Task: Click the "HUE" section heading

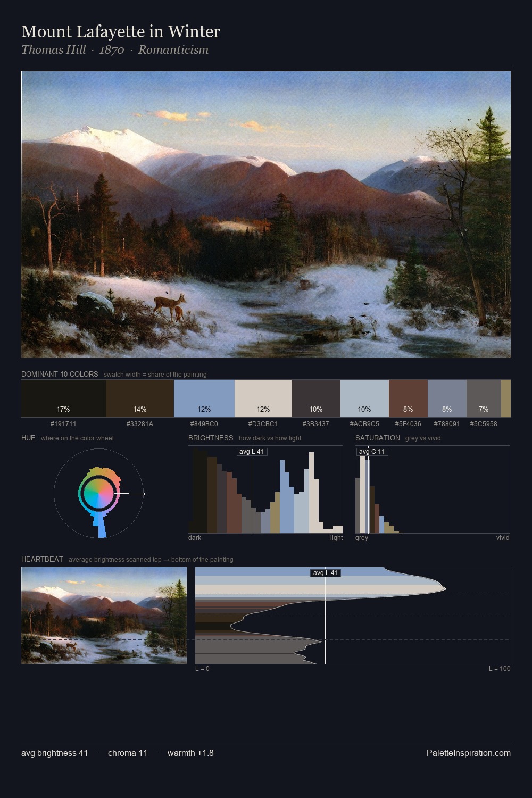Action: coord(28,438)
